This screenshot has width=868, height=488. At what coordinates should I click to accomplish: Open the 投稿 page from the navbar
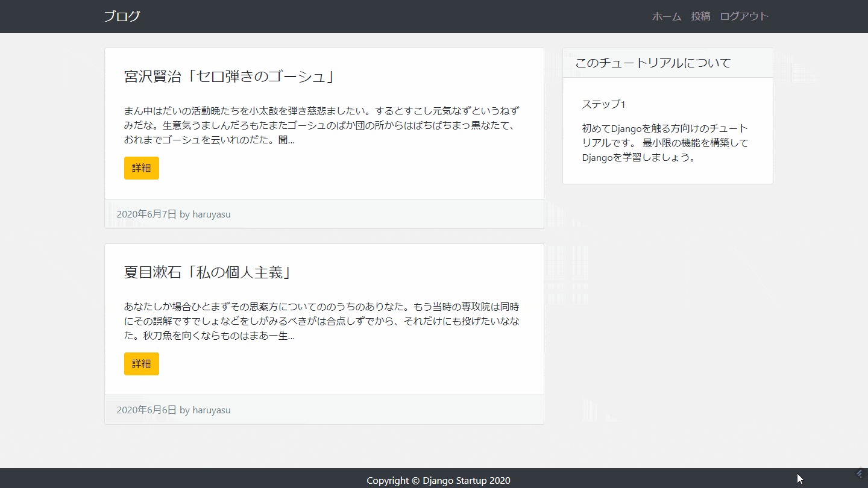click(700, 16)
